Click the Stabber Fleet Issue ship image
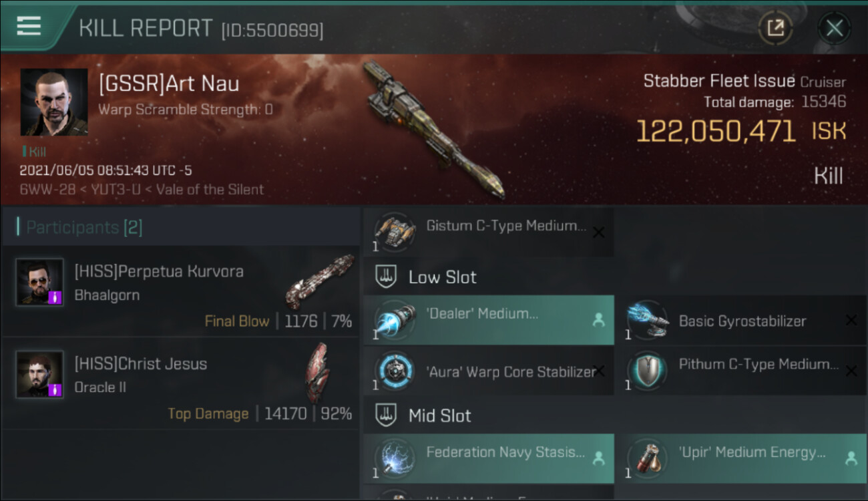The height and width of the screenshot is (501, 868). tap(434, 129)
